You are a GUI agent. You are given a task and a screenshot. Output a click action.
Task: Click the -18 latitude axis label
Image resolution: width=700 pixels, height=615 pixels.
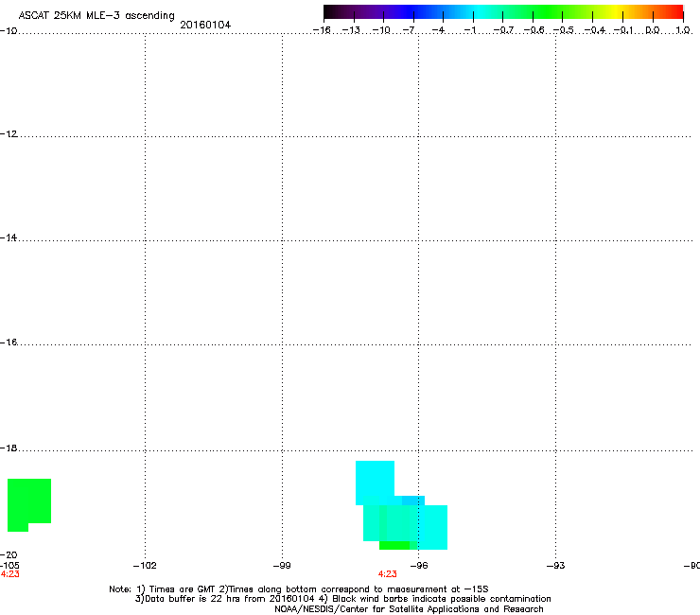[x=9, y=448]
